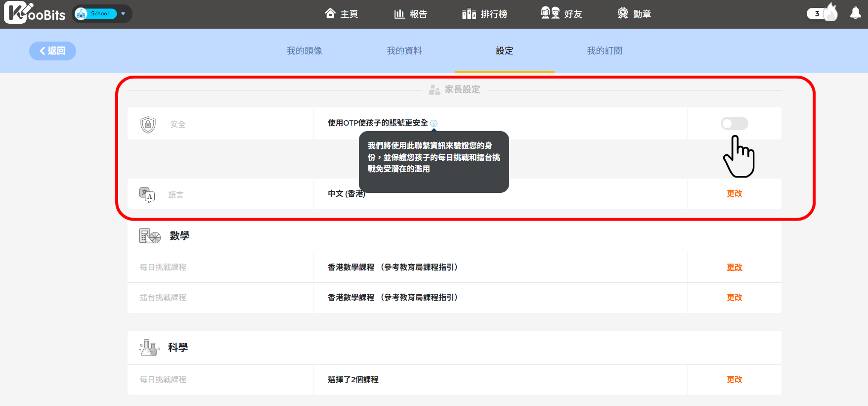Click the 數學 section heading

[x=179, y=236]
